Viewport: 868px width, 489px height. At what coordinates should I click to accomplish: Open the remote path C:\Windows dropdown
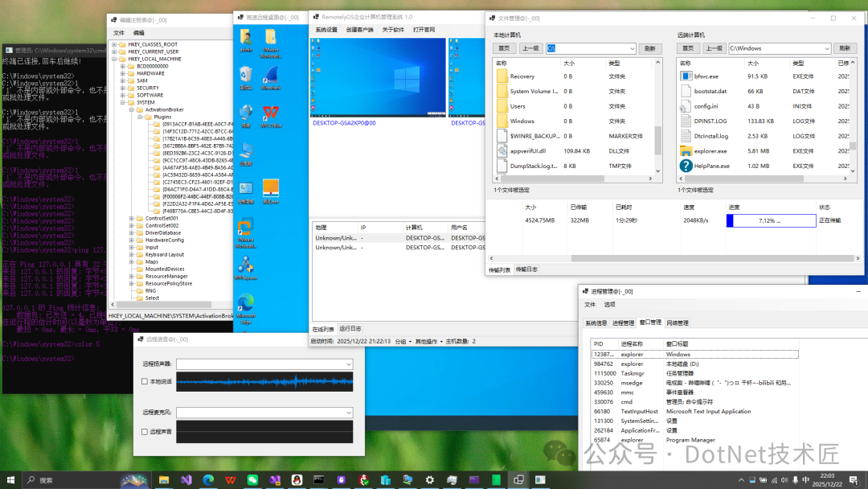[826, 48]
